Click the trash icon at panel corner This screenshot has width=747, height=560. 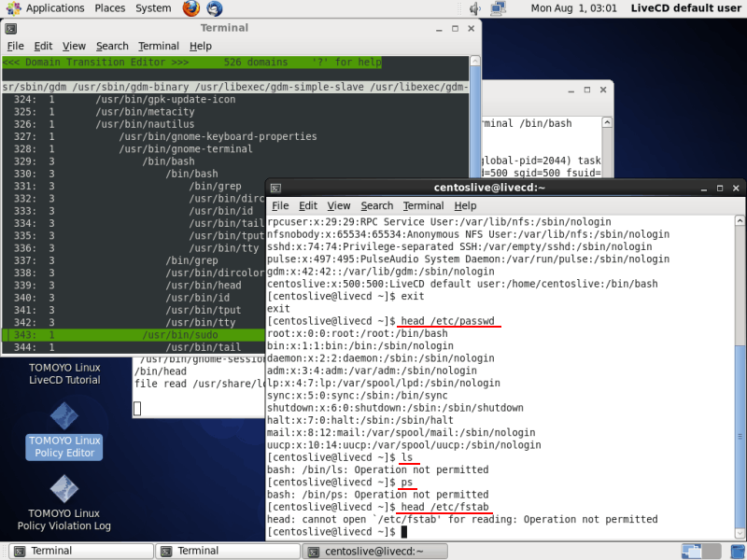[x=738, y=551]
